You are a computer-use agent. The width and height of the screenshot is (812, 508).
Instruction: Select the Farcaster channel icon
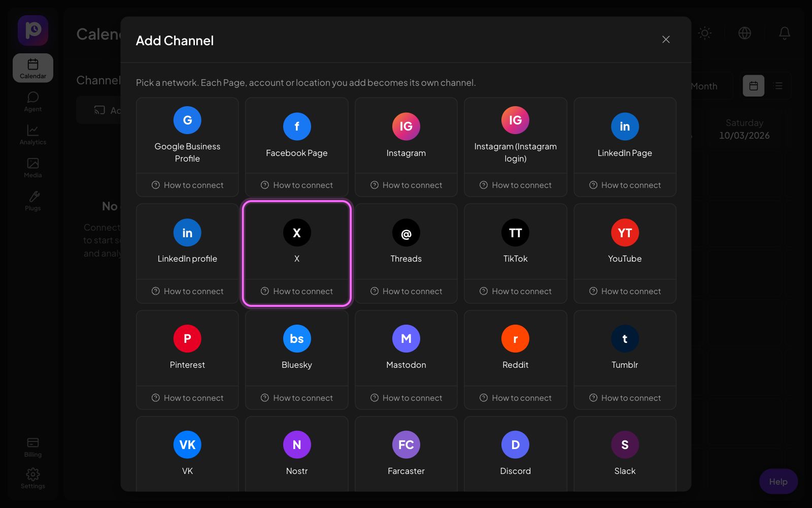coord(406,445)
